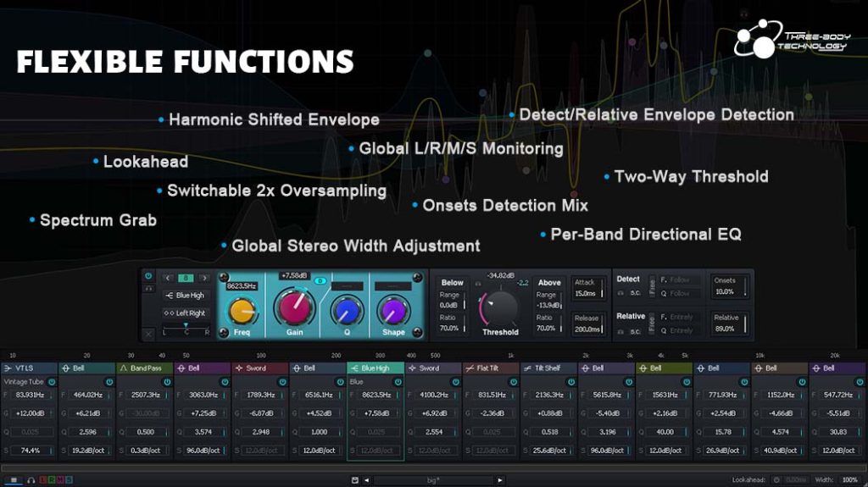This screenshot has width=868, height=487.
Task: Toggle power on the VT LS band
Action: (52, 382)
